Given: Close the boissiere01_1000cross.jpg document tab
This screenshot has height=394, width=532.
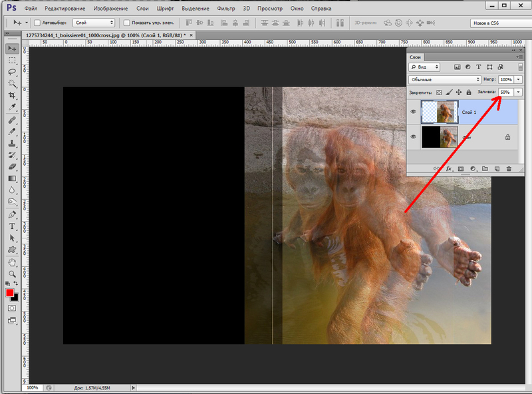Looking at the screenshot, I should coord(191,35).
